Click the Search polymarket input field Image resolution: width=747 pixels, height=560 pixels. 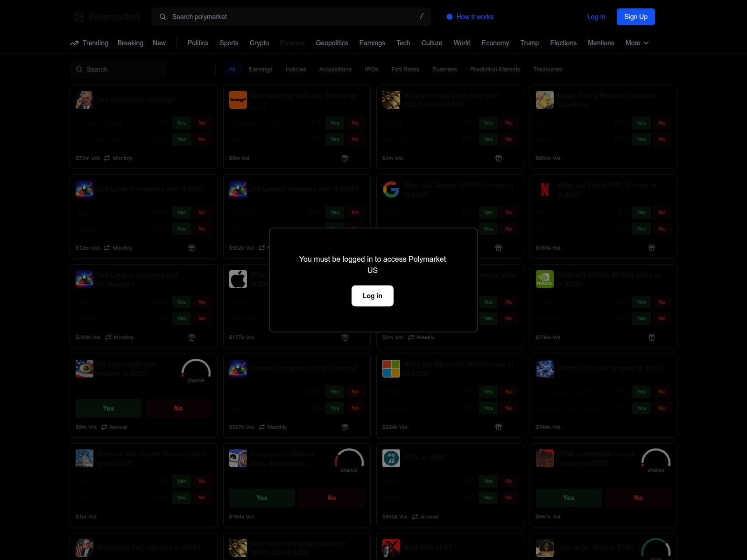tap(291, 17)
